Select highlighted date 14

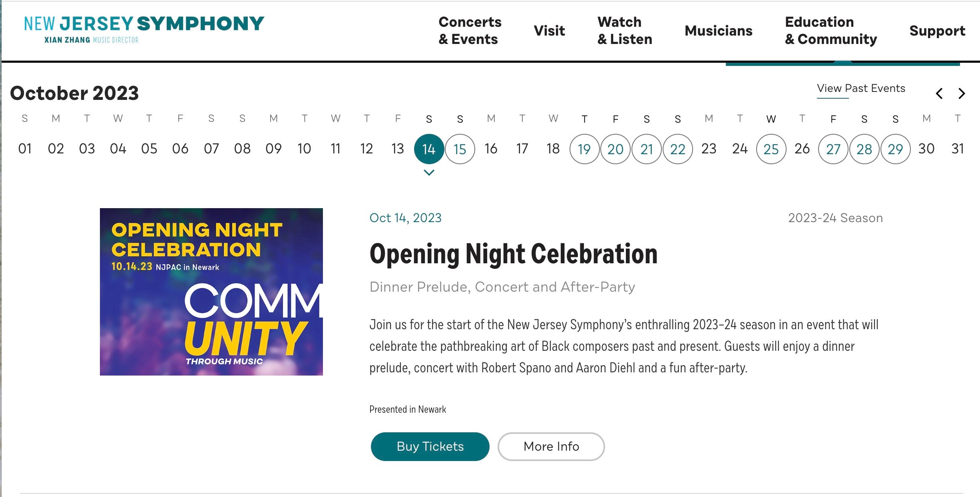pyautogui.click(x=429, y=149)
